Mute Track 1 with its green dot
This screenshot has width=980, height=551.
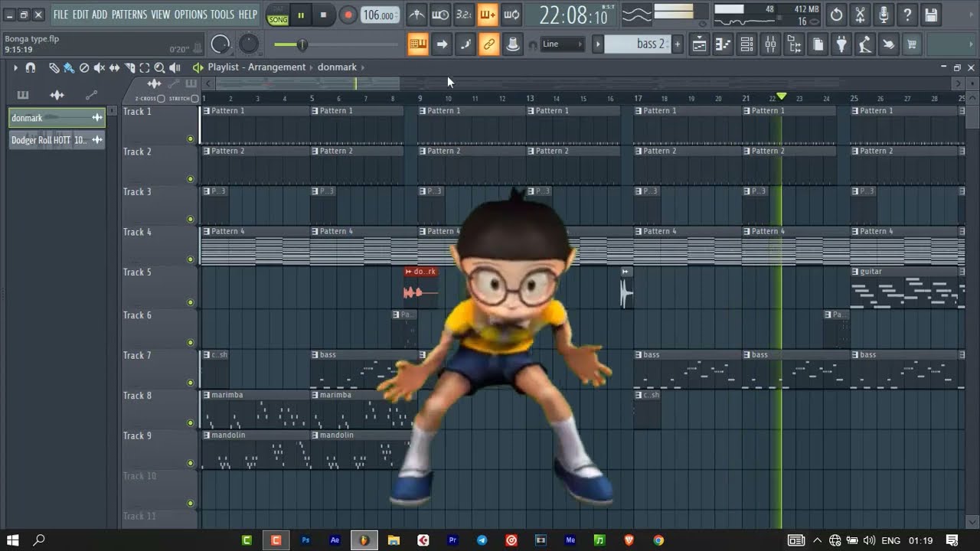coord(190,139)
